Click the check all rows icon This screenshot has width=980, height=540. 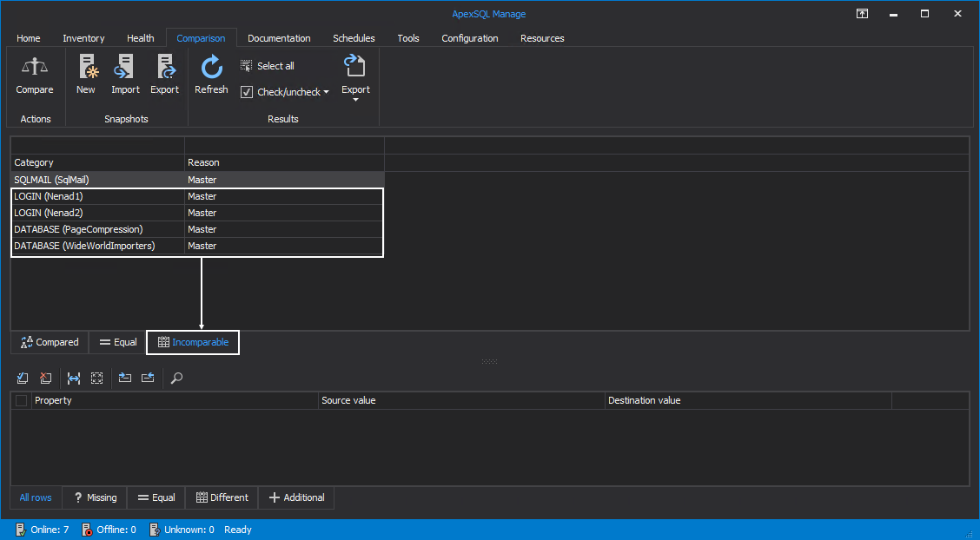(23, 378)
